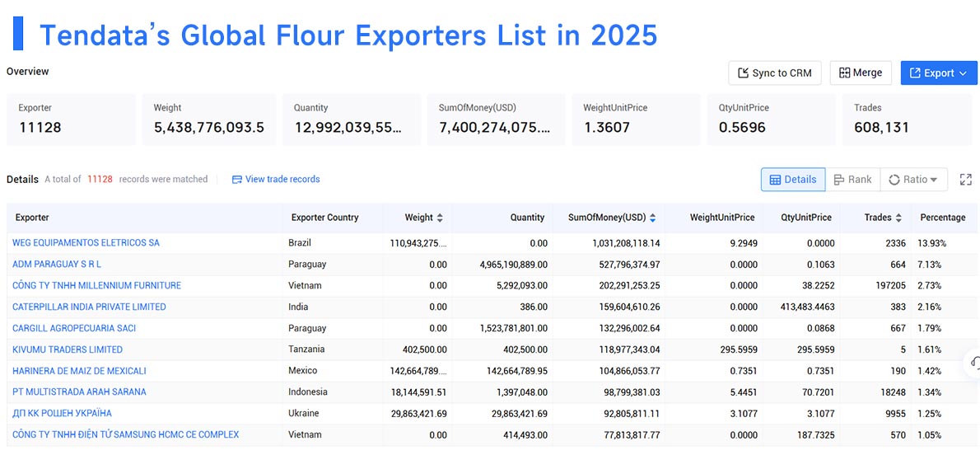The height and width of the screenshot is (455, 980).
Task: Select the Quantity overview card
Action: tap(352, 120)
